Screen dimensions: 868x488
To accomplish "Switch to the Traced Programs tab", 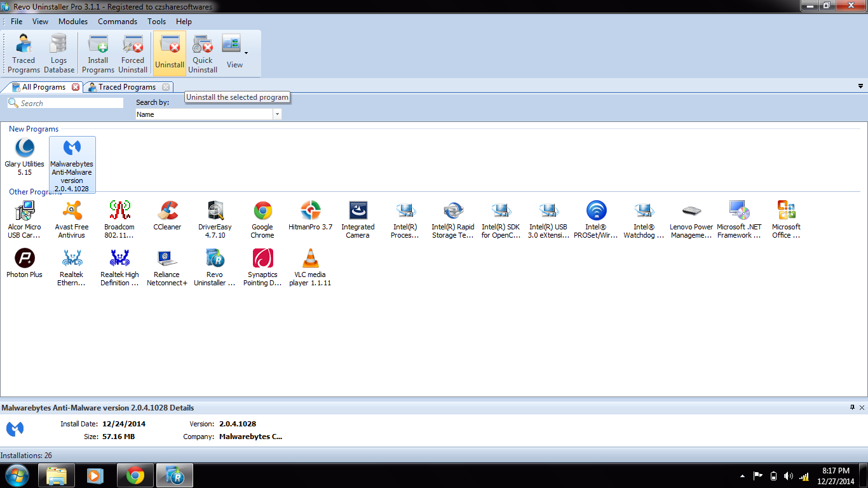I will click(x=127, y=87).
